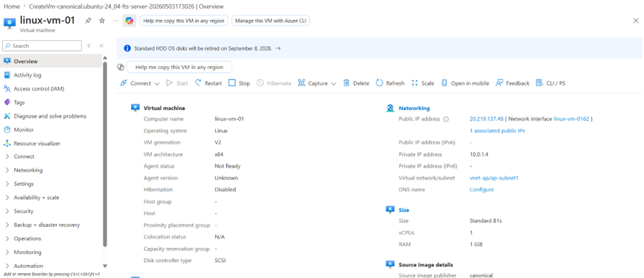The height and width of the screenshot is (278, 644).
Task: Collapse the sidebar menu
Action: click(101, 46)
